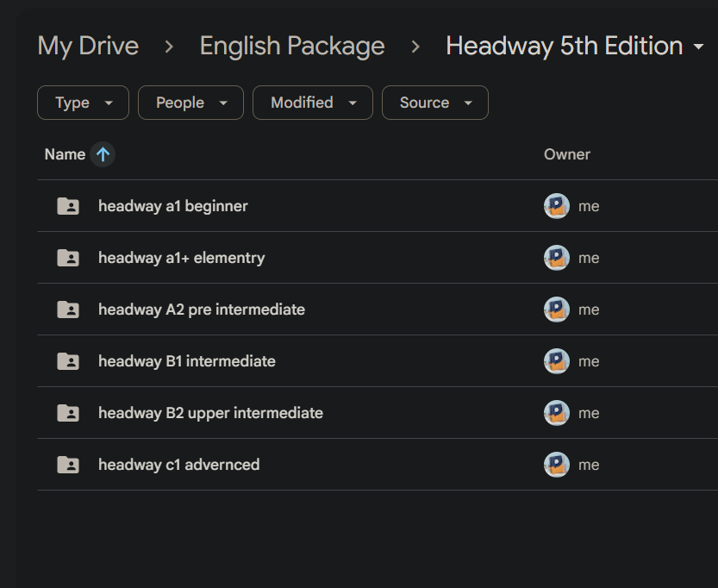Open the Source filter dropdown

coord(435,103)
